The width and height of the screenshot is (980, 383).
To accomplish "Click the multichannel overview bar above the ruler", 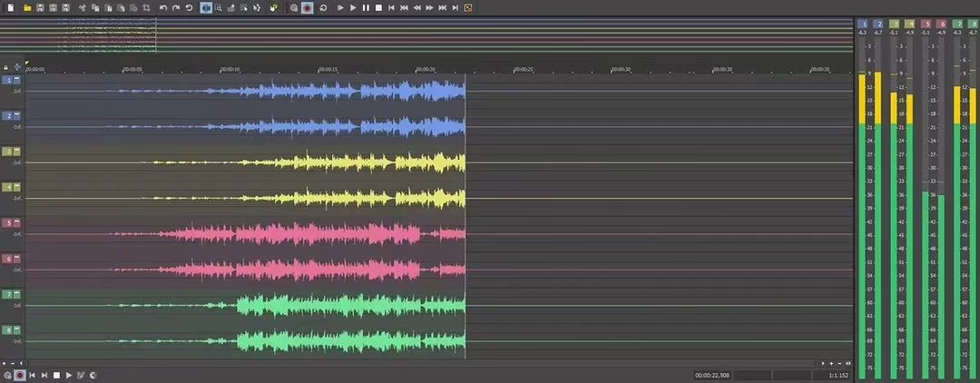I will pos(426,35).
